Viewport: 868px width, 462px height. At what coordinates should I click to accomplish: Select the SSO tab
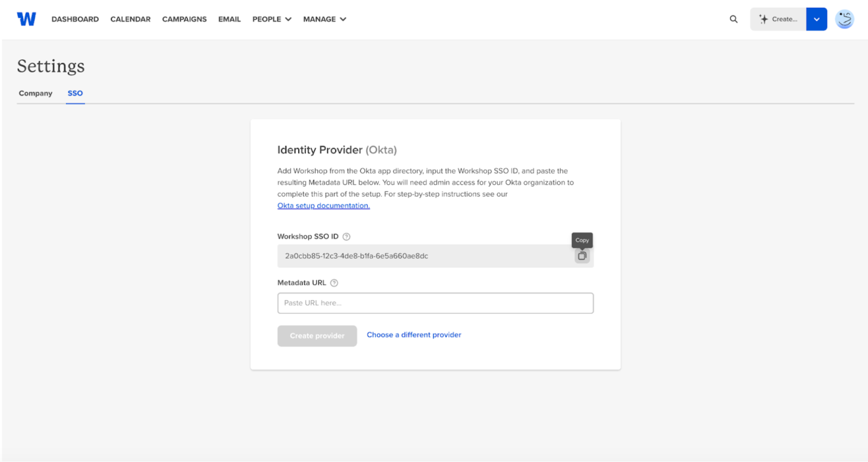pos(75,93)
